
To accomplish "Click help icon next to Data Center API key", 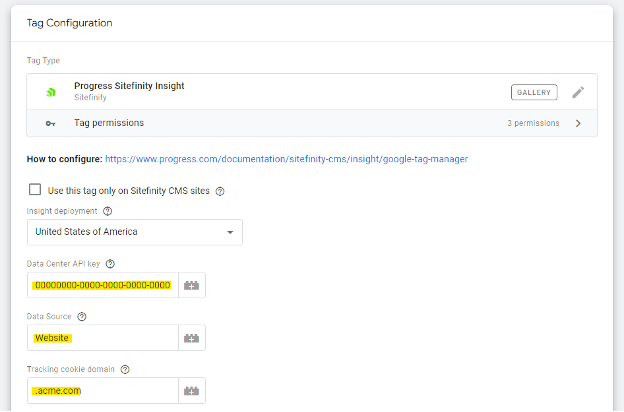I will [x=110, y=264].
